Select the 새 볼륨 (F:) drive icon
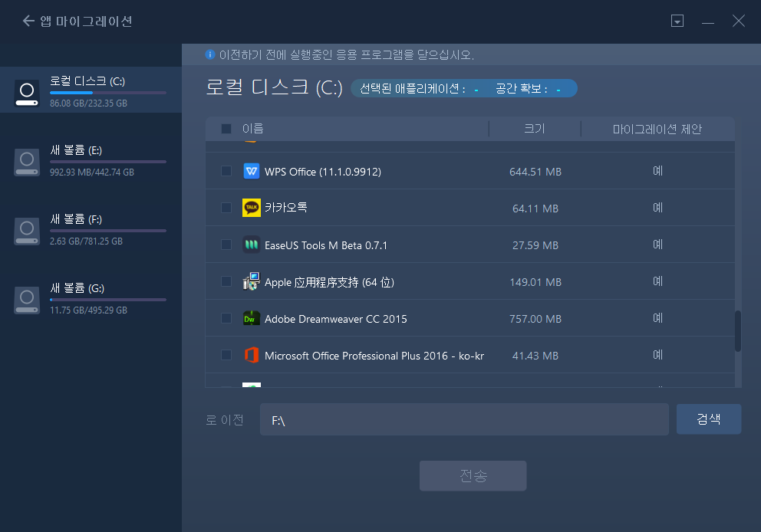761x532 pixels. [27, 231]
